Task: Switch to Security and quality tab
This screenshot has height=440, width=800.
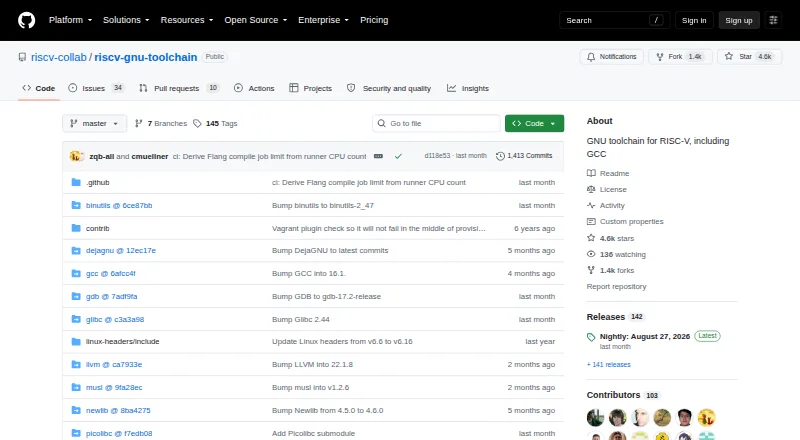Action: [x=389, y=88]
